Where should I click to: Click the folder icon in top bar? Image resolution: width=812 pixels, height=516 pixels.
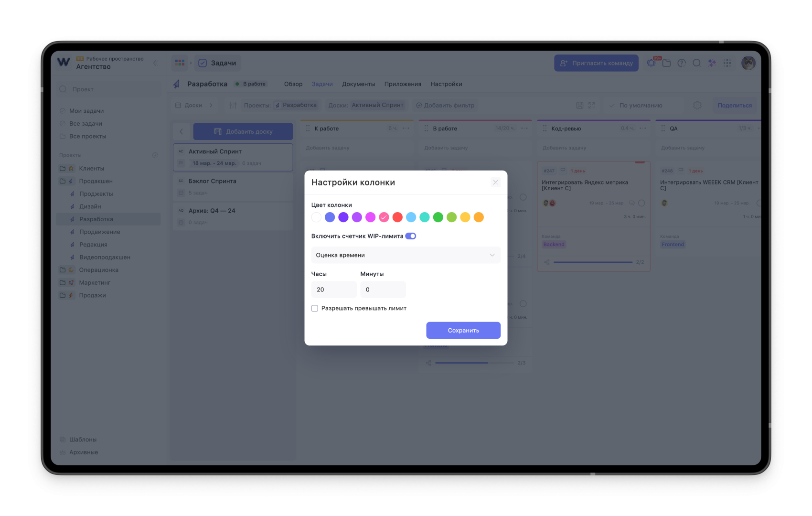click(667, 63)
